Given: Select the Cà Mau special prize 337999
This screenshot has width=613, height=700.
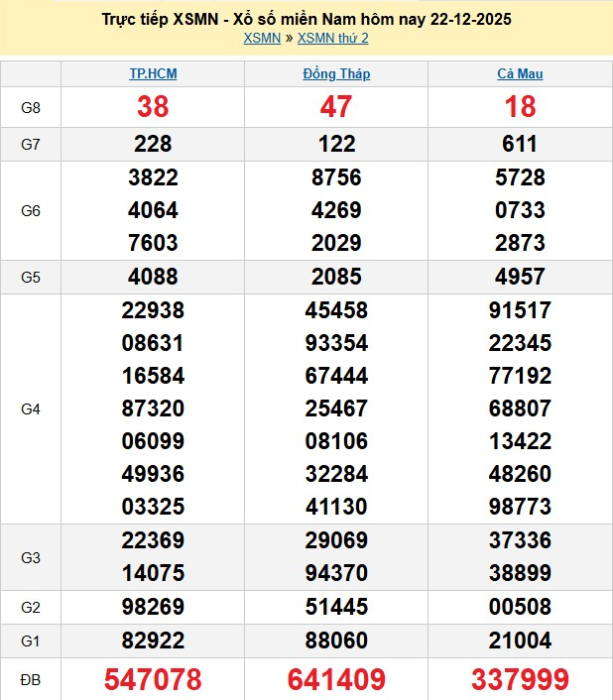Looking at the screenshot, I should point(520,679).
